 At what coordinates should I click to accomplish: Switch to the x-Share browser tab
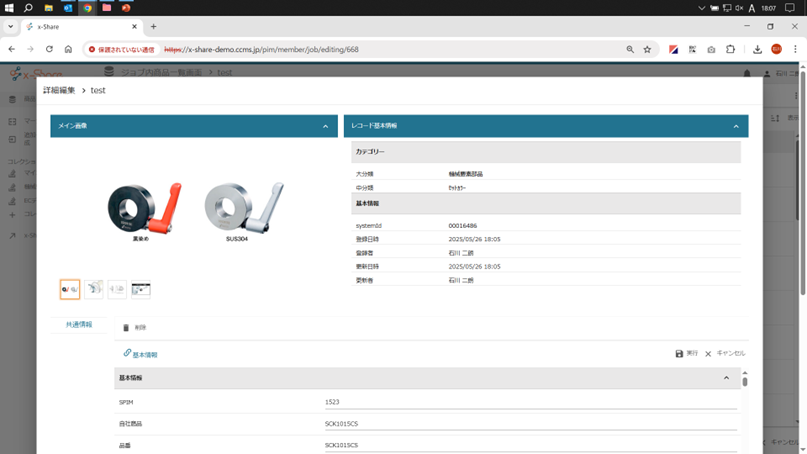tap(80, 27)
